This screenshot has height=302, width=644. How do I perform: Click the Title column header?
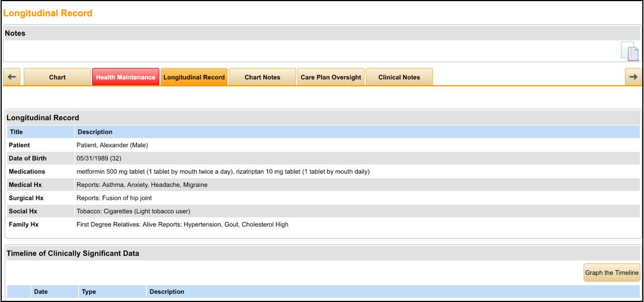point(17,132)
